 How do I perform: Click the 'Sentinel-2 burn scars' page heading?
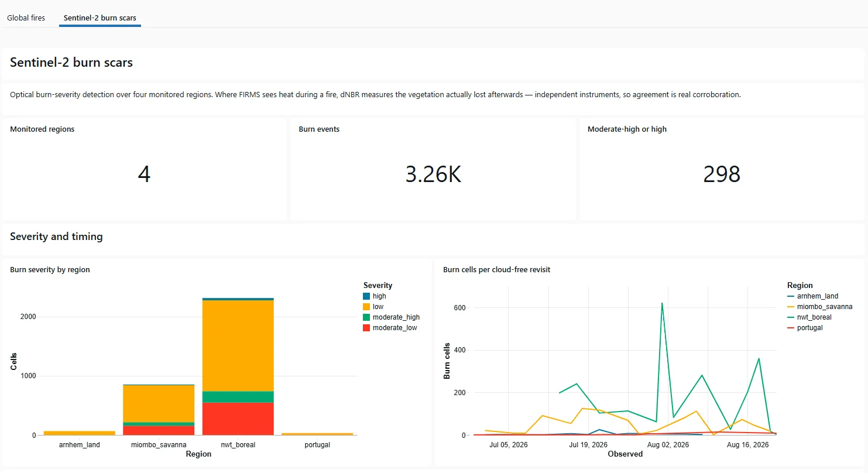71,63
